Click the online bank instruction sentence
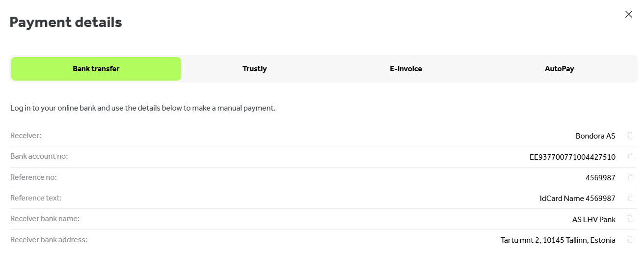The image size is (644, 256). [143, 108]
